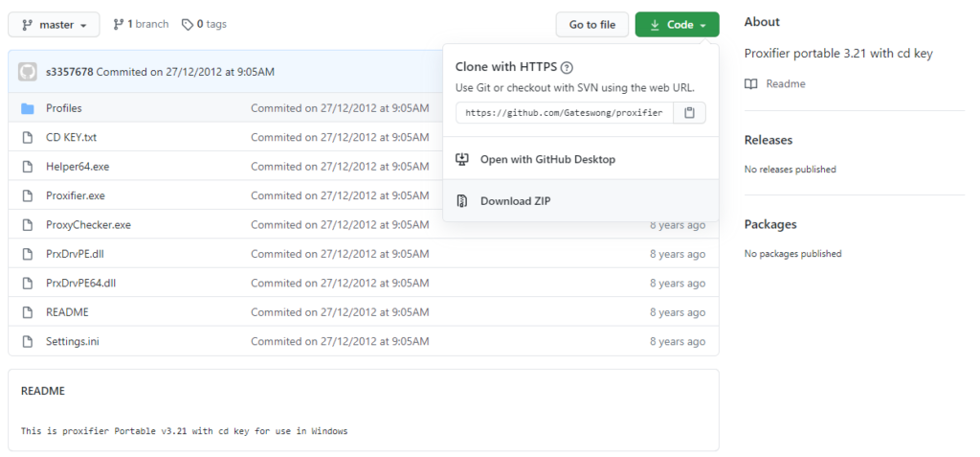Screen dimensions: 980x457
Task: Click the Readme book icon in About
Action: pos(751,84)
